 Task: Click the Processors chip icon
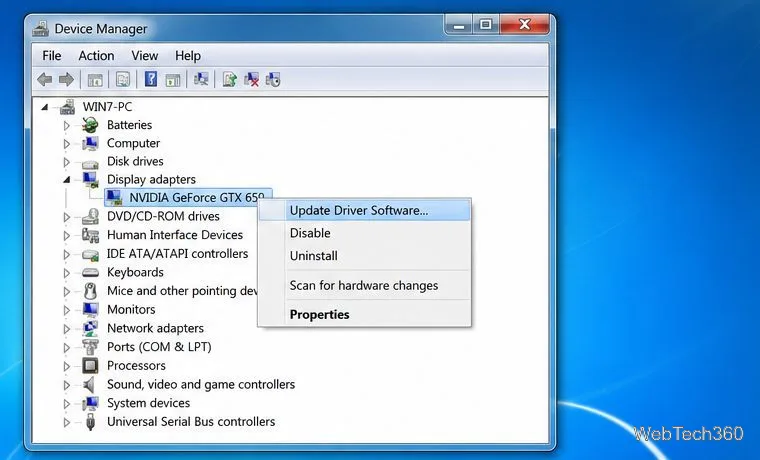(90, 365)
